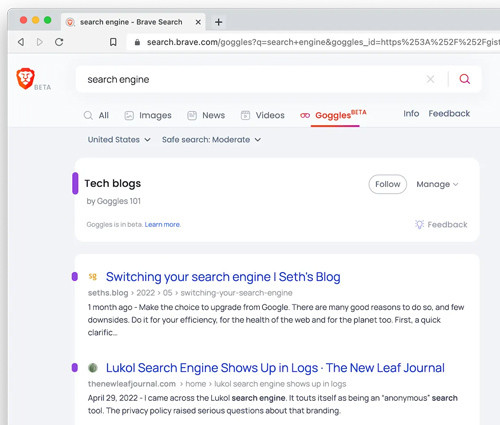
Task: Click the Seth's Blog result description snippet
Action: (276, 320)
